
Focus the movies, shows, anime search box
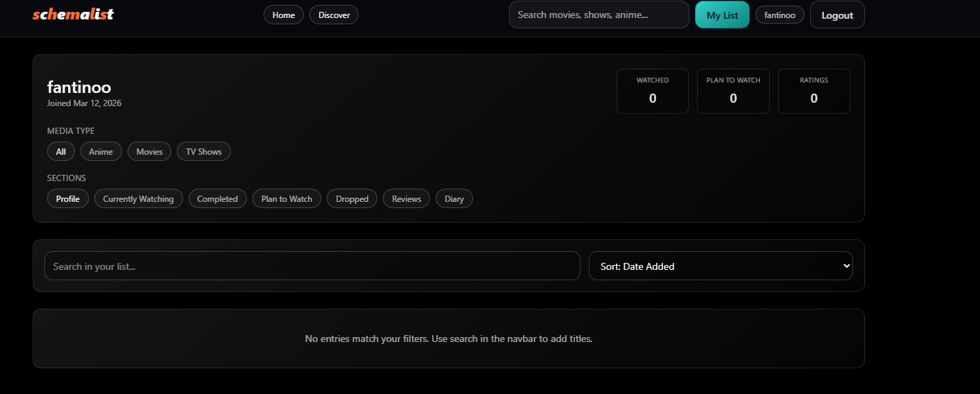(x=599, y=15)
